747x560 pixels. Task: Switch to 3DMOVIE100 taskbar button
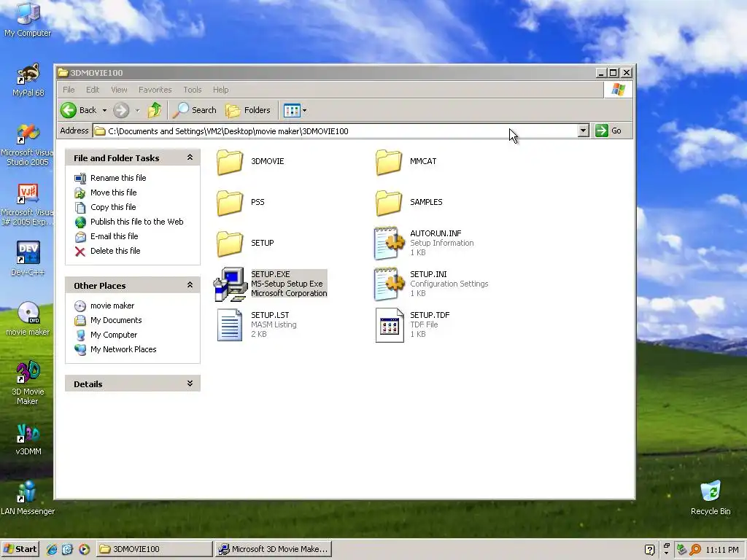[155, 549]
